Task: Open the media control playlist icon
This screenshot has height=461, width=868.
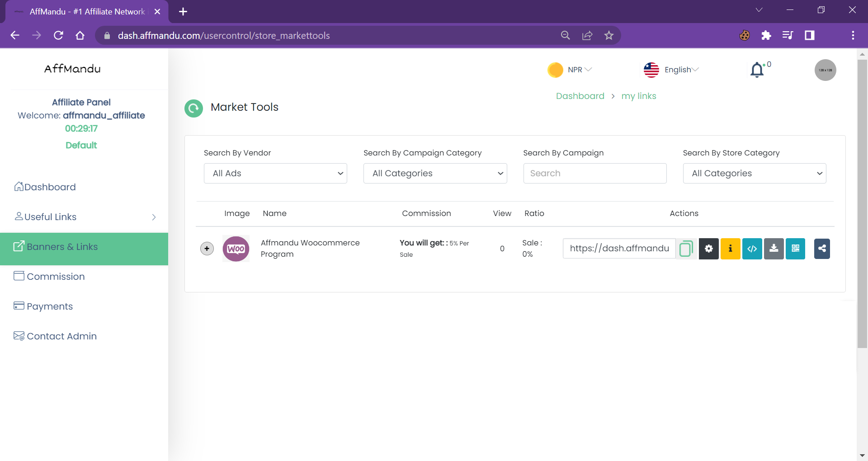Action: coord(788,35)
